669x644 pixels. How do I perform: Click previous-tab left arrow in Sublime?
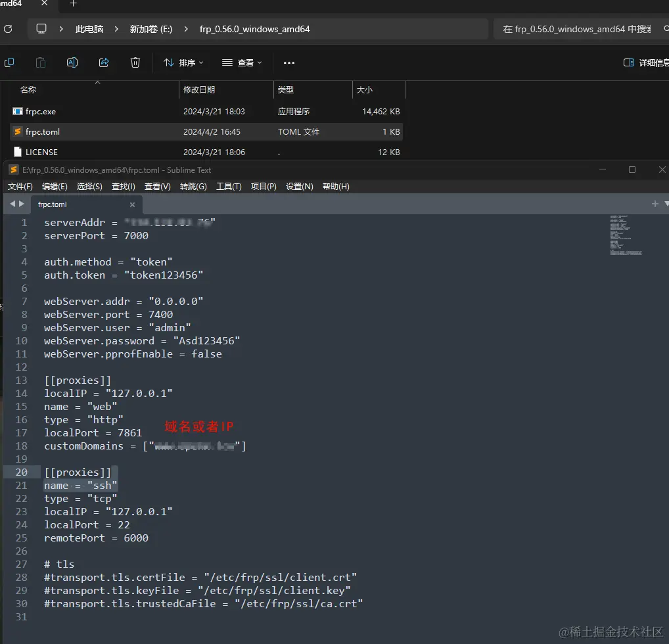point(12,204)
